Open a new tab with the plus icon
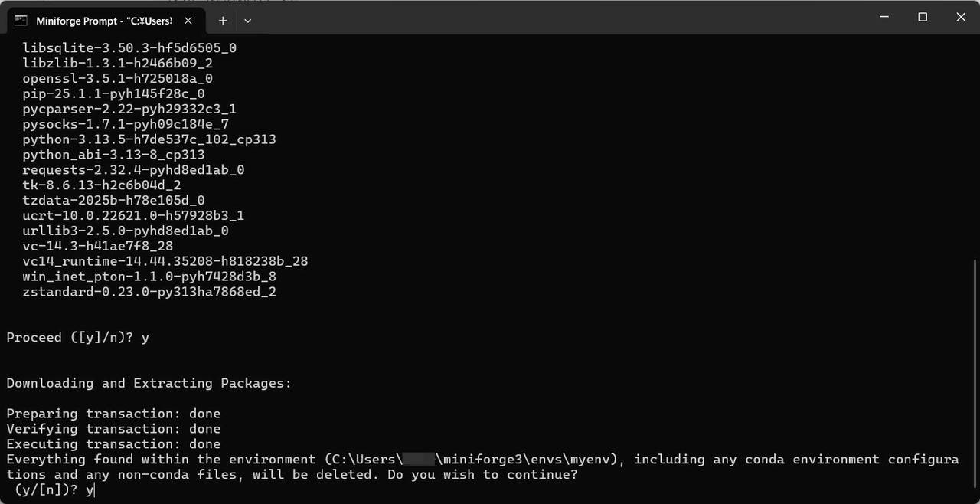The width and height of the screenshot is (980, 504). 223,21
